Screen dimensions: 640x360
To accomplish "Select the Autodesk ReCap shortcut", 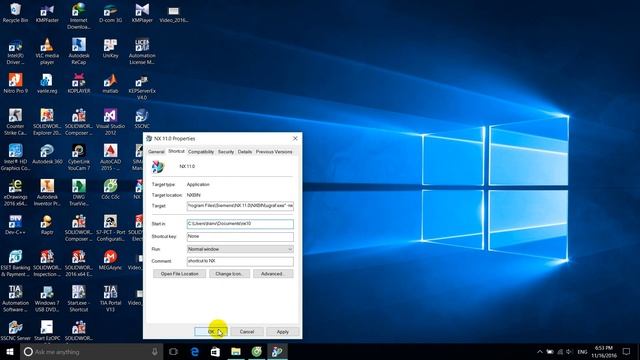I will click(78, 51).
